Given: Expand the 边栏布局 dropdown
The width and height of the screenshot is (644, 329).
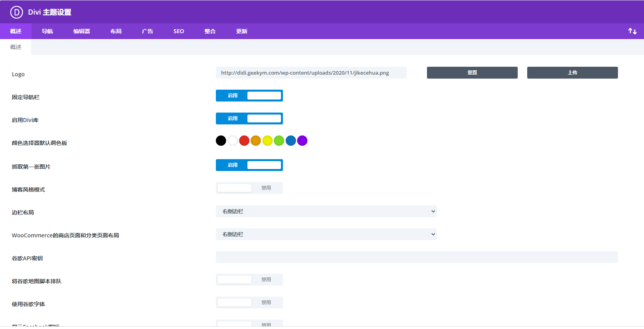Looking at the screenshot, I should (326, 211).
